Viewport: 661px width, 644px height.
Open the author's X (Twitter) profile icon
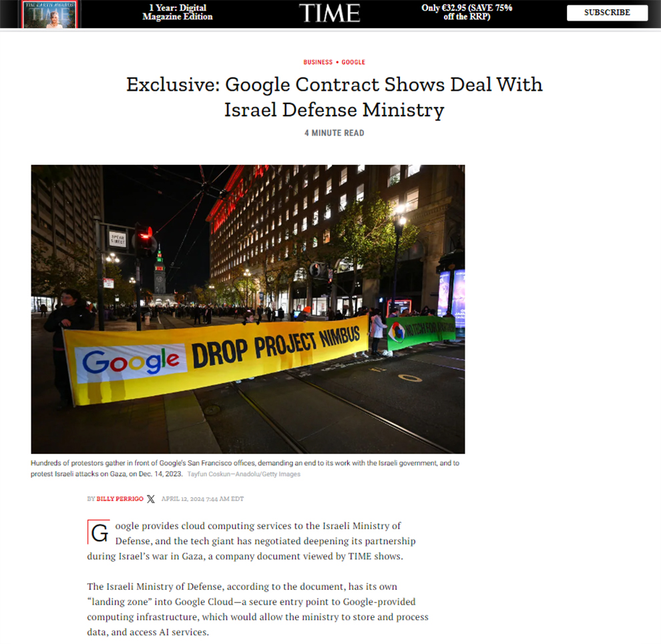click(151, 499)
